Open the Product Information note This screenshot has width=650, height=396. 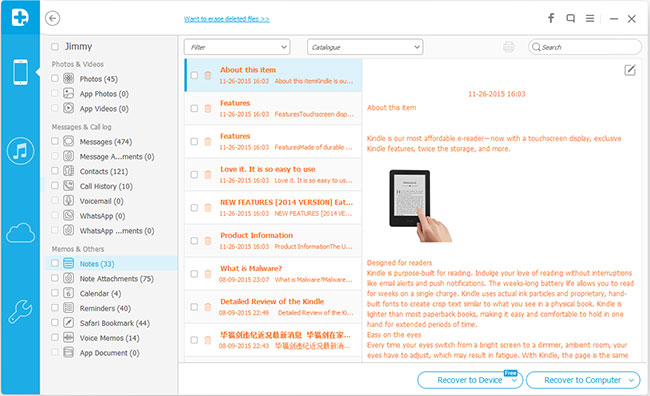pos(274,241)
